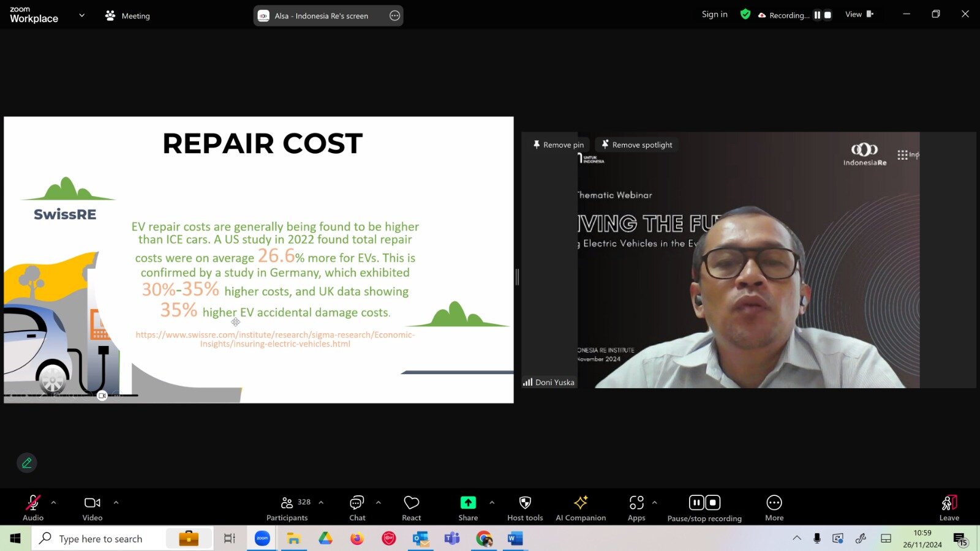Unmute the Audio microphone icon
Viewport: 980px width, 551px height.
click(x=33, y=503)
